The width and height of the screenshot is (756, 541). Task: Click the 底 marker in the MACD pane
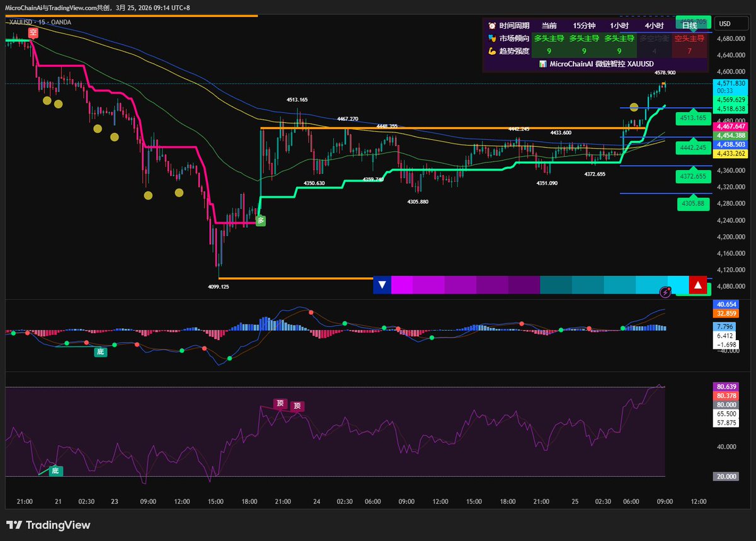pos(100,353)
